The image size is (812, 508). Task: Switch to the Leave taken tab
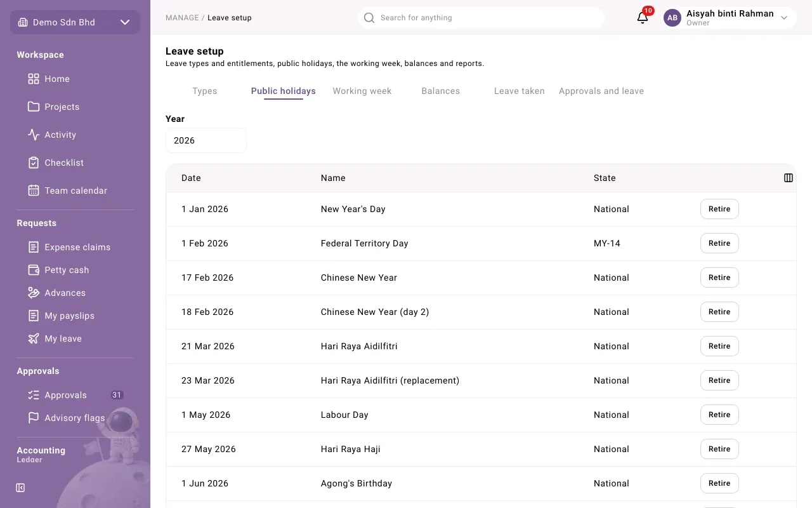pyautogui.click(x=520, y=91)
